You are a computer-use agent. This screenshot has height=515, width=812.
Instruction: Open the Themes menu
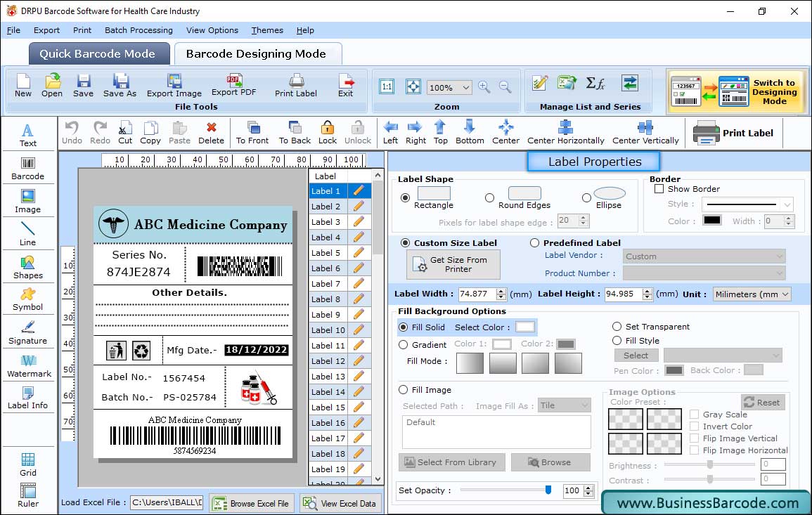tap(267, 30)
